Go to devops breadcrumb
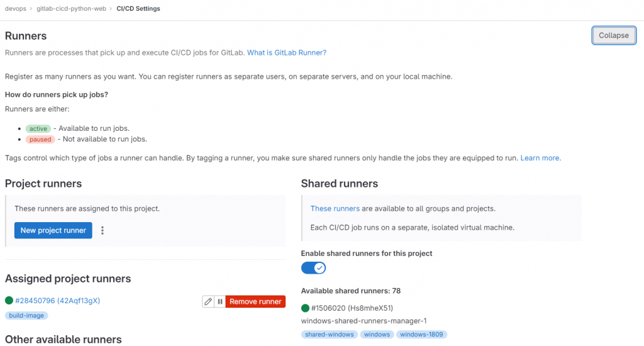 pyautogui.click(x=16, y=9)
